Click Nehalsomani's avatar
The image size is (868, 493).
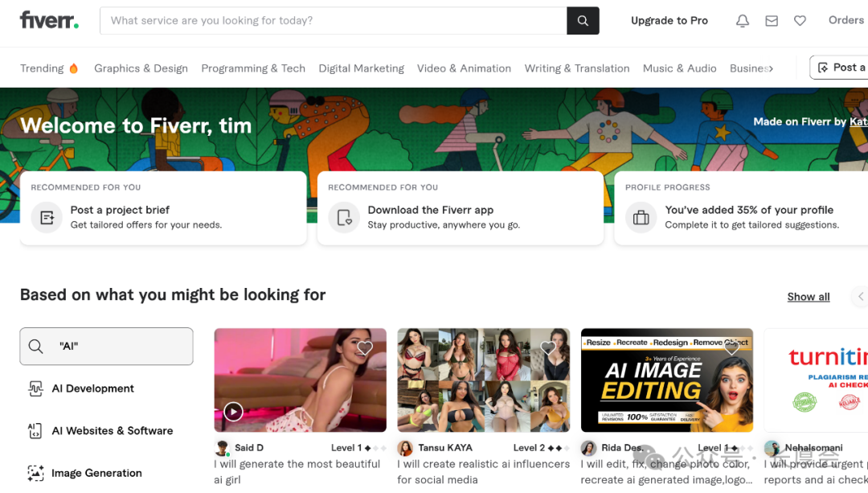tap(772, 448)
